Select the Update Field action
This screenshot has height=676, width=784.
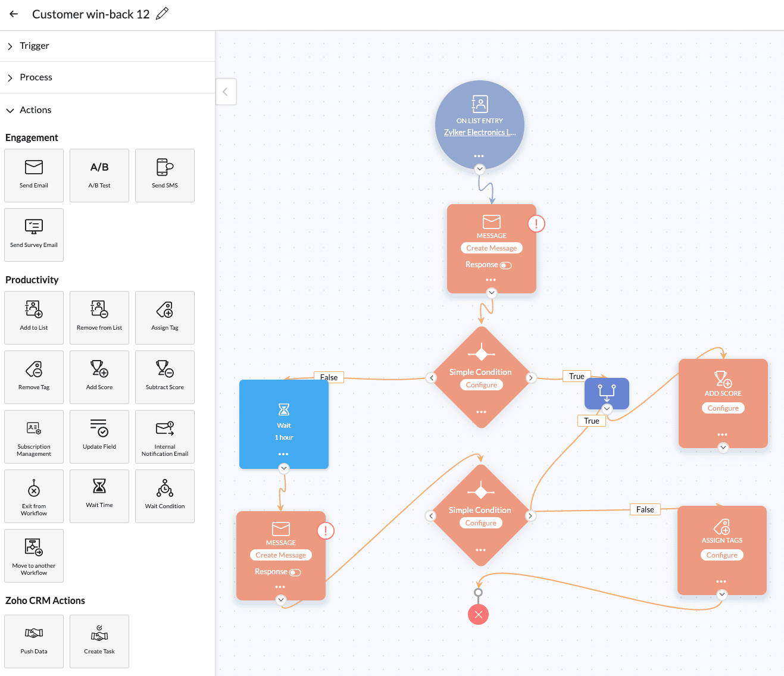tap(99, 437)
